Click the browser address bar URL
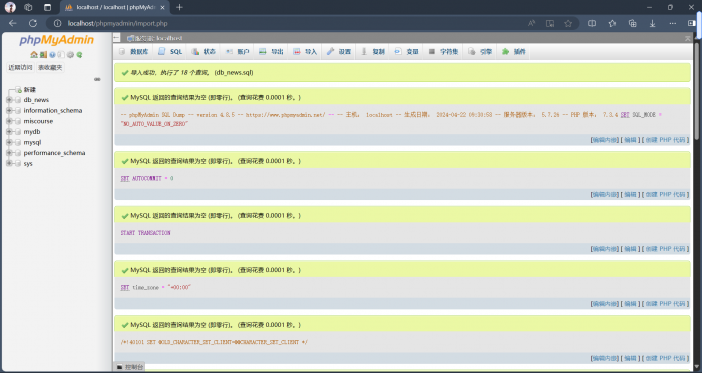The width and height of the screenshot is (702, 373). coord(118,23)
